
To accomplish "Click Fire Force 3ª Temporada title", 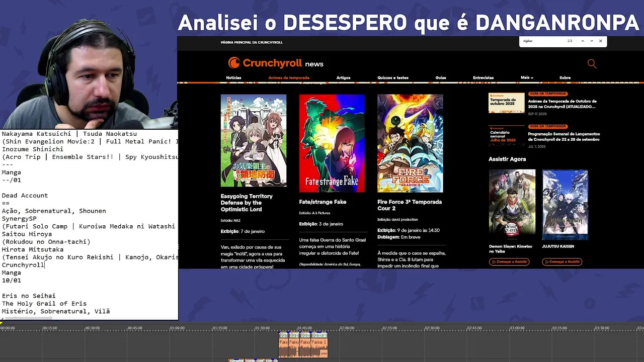I will pyautogui.click(x=410, y=205).
